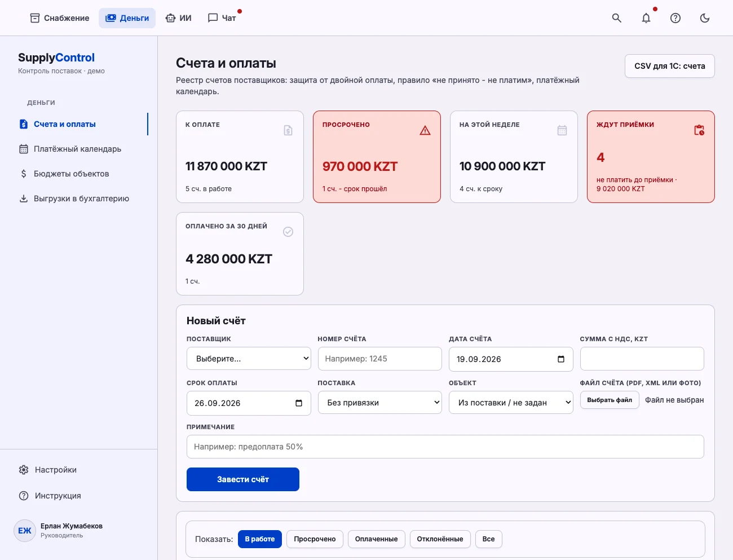Click the document icon in «К оплате» card
The width and height of the screenshot is (733, 560).
pos(288,130)
